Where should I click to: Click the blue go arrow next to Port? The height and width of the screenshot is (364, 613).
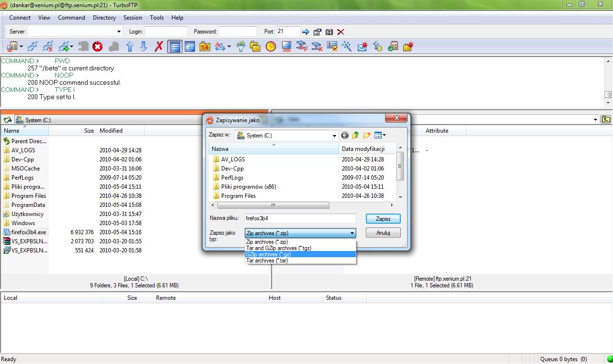306,32
